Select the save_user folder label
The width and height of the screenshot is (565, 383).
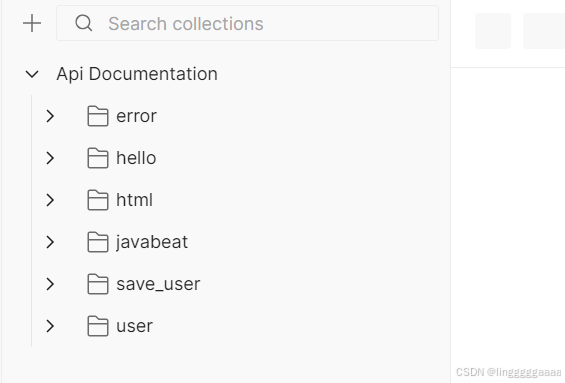tap(158, 284)
